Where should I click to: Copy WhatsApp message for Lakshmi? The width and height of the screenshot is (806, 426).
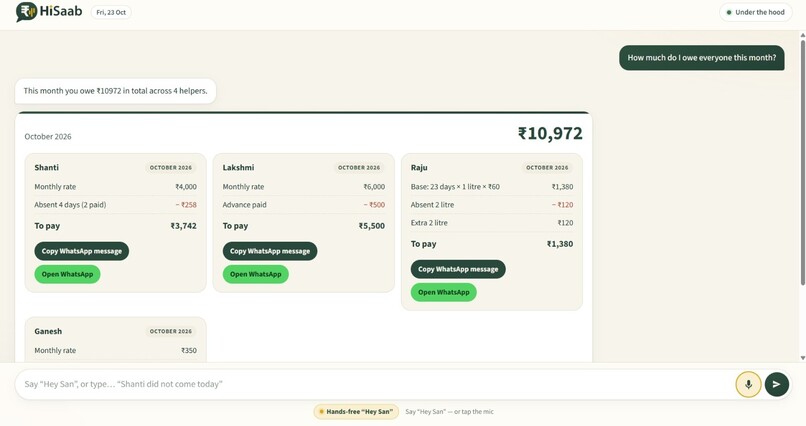[x=270, y=251]
